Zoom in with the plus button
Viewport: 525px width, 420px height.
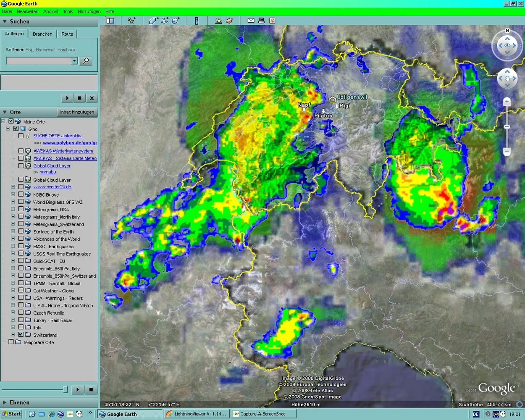507,102
